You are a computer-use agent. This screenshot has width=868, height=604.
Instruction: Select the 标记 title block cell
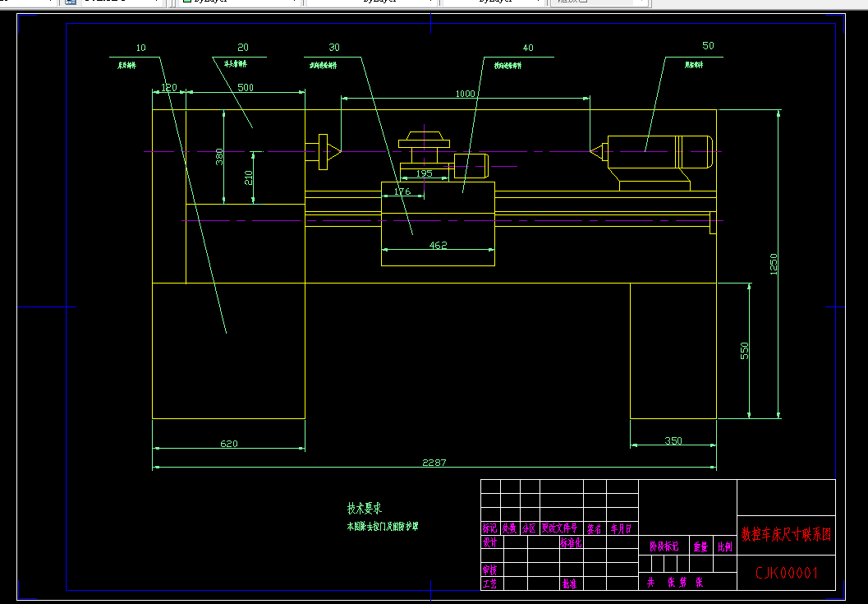(490, 528)
